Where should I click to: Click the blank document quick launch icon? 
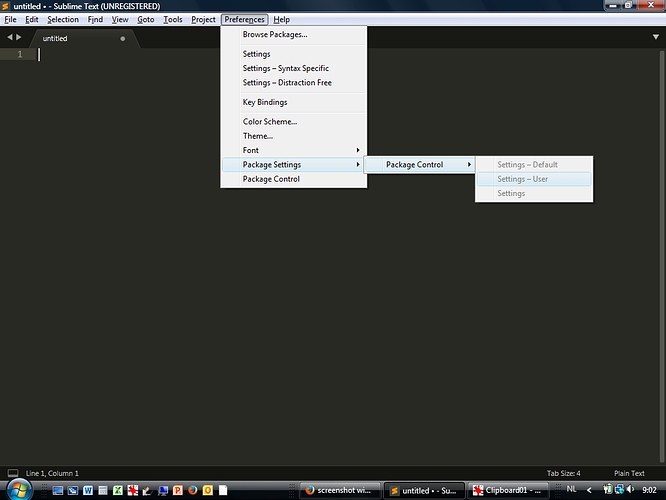[x=223, y=490]
